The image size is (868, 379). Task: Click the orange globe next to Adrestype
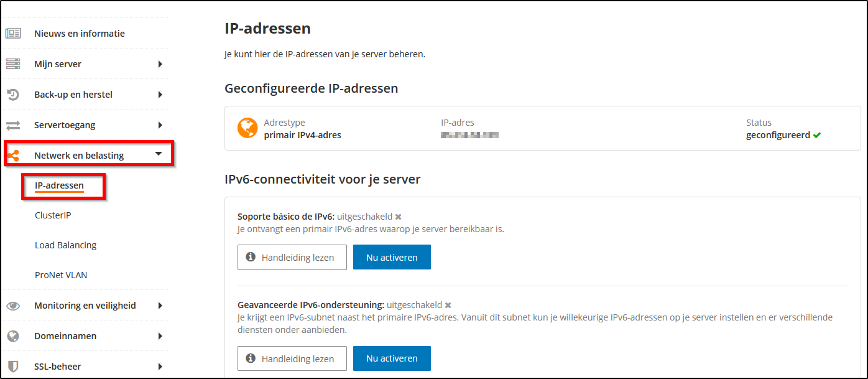(x=247, y=128)
